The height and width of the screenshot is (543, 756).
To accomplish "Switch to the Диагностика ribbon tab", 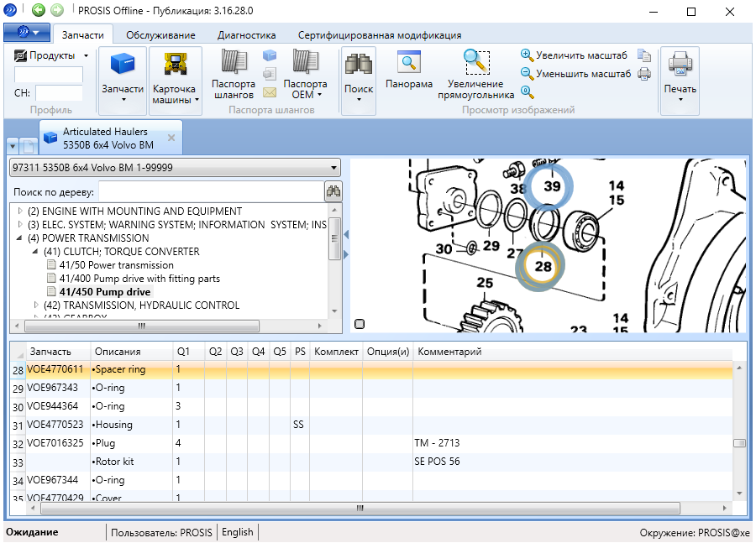I will [246, 34].
